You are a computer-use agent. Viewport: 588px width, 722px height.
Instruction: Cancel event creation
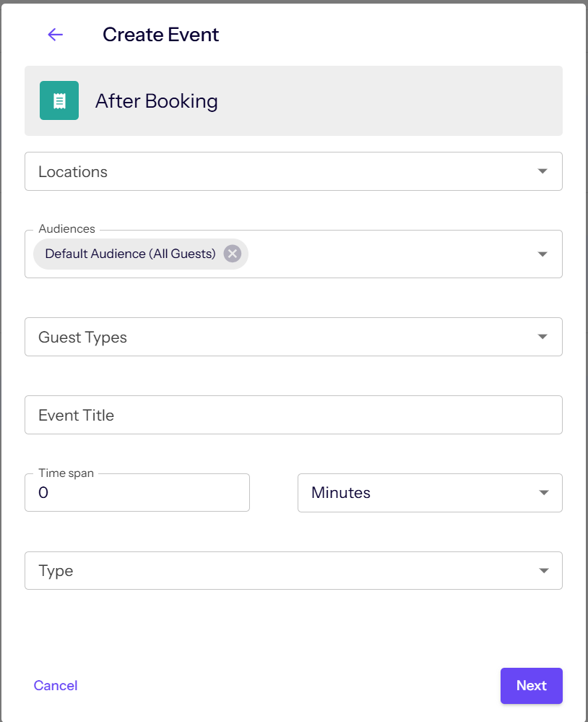[x=56, y=686]
